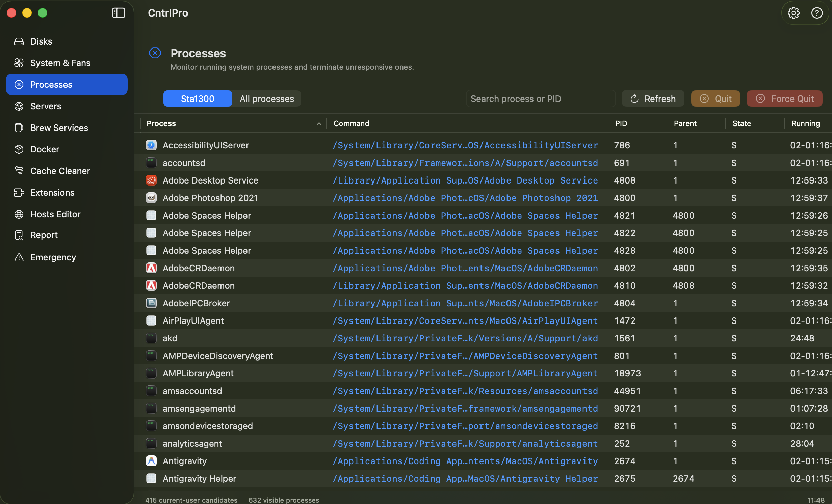This screenshot has height=504, width=832.
Task: Click the Refresh button
Action: [x=653, y=99]
